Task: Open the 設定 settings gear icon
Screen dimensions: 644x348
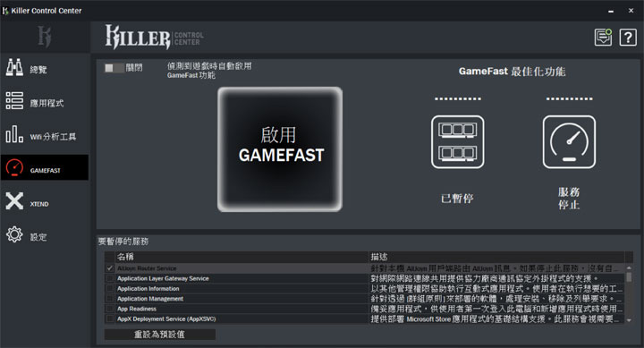Action: [14, 234]
